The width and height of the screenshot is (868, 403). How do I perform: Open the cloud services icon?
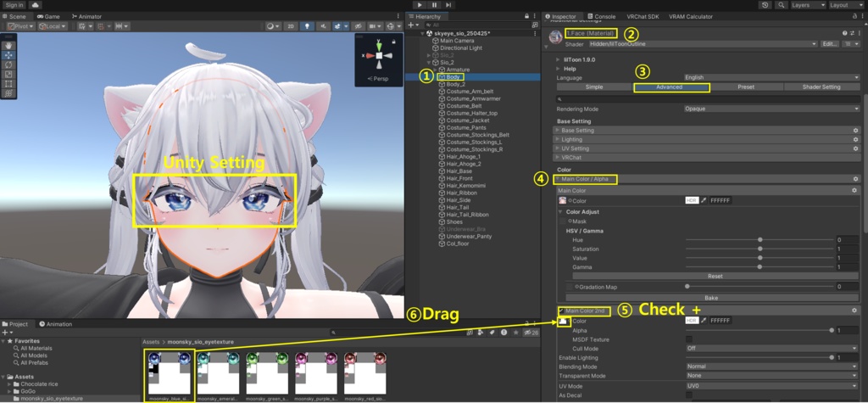[35, 5]
